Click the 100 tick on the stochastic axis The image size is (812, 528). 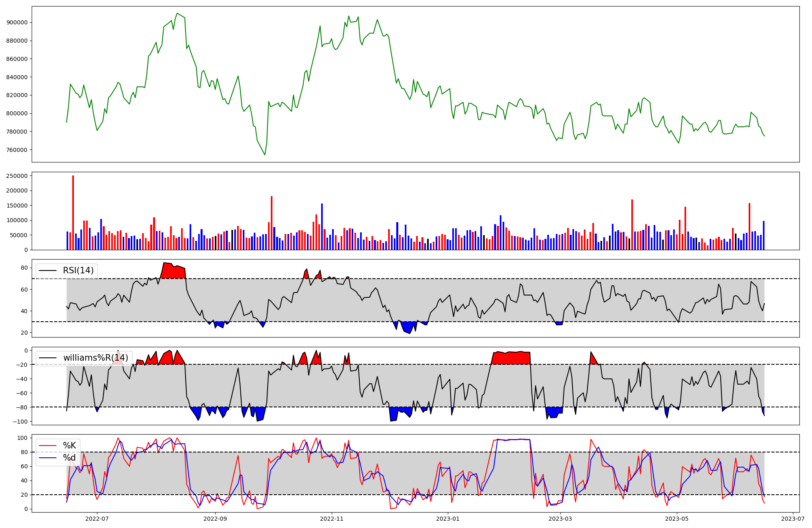pos(23,438)
